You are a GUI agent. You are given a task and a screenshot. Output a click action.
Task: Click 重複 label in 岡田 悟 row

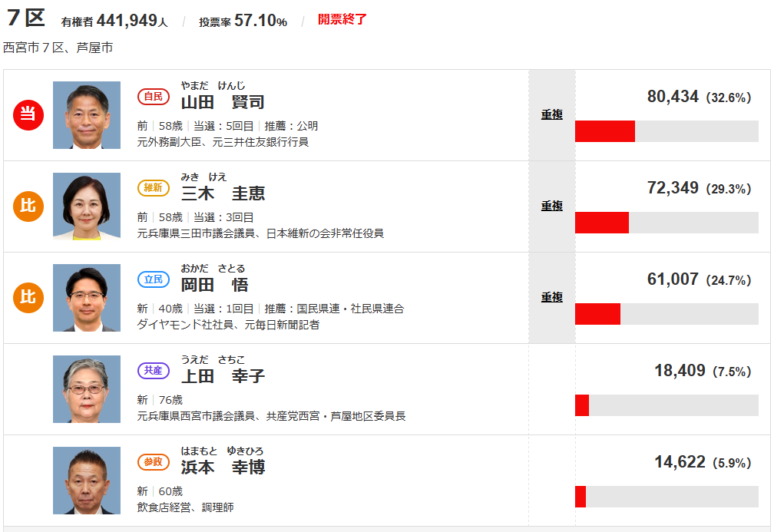[552, 297]
